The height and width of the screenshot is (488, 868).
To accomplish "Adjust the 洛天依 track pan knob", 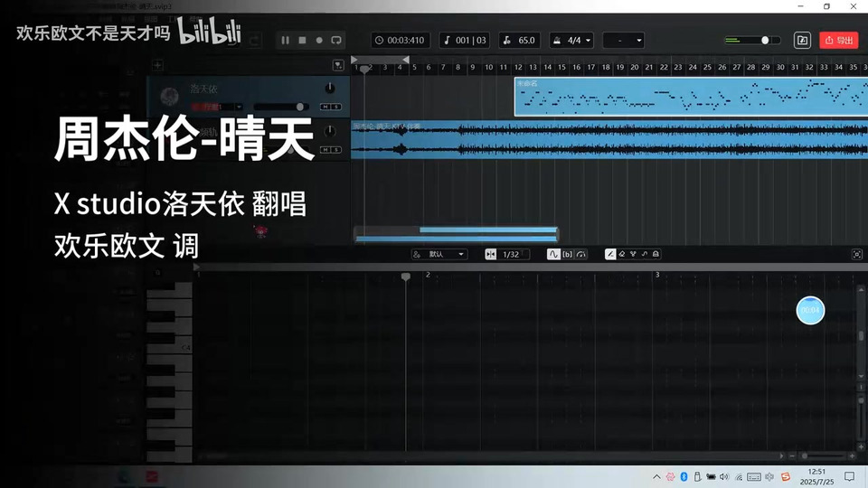I will [x=329, y=88].
